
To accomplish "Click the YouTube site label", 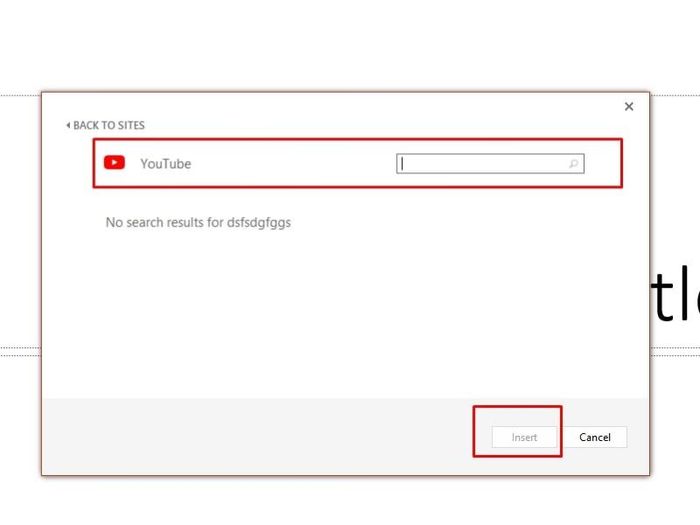I will [x=166, y=164].
